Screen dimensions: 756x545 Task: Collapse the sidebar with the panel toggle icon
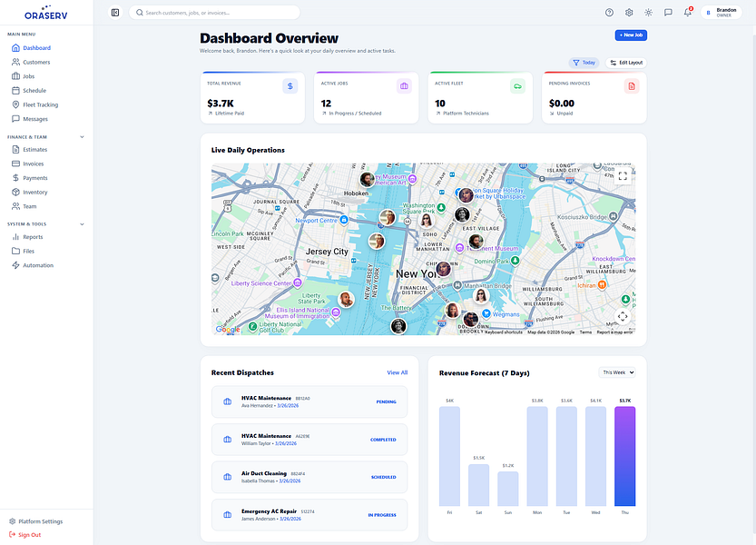pos(115,13)
